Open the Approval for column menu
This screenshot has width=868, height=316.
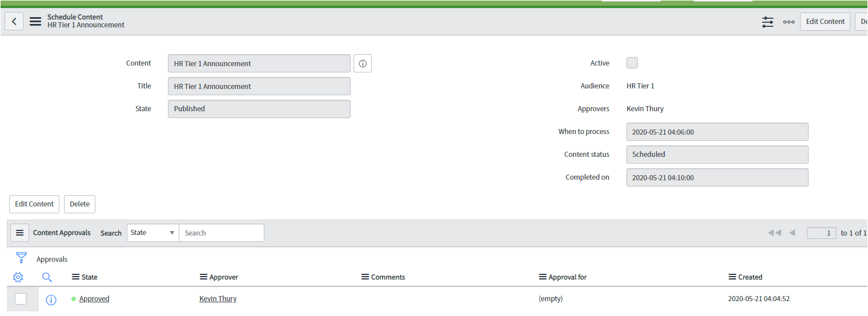tap(542, 277)
